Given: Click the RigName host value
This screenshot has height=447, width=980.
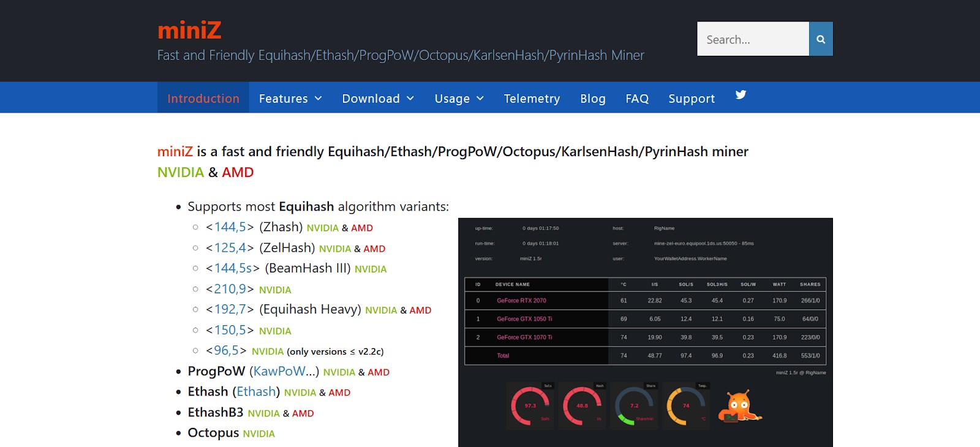Looking at the screenshot, I should (664, 228).
